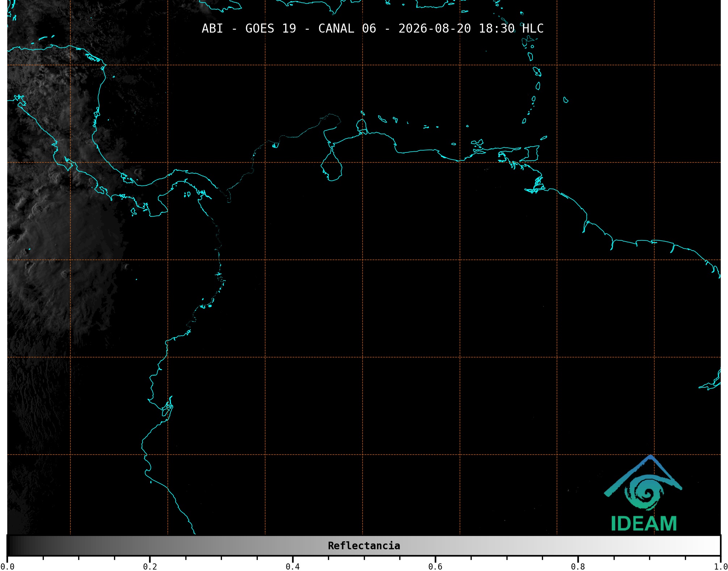The image size is (728, 571).
Task: Click the colorbar tick label 0.2
Action: click(150, 567)
